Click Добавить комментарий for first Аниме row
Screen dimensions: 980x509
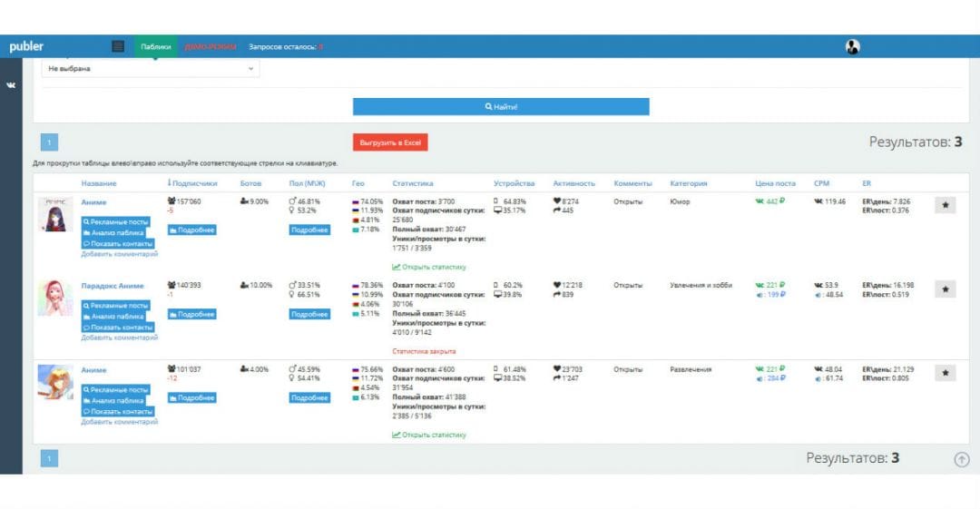(120, 254)
